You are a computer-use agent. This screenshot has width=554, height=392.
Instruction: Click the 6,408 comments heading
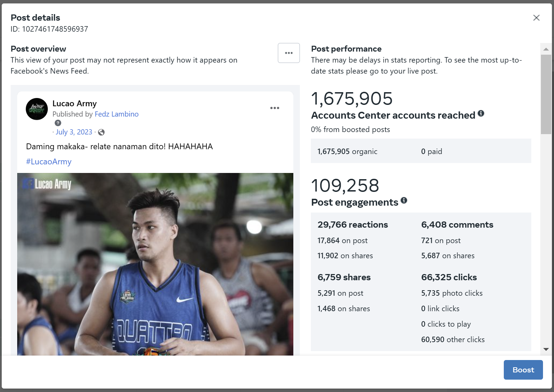point(457,225)
